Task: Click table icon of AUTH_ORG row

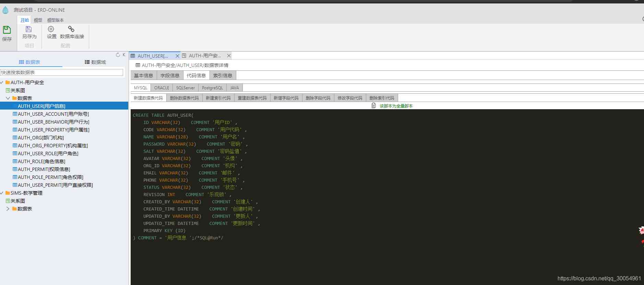Action: coord(15,138)
